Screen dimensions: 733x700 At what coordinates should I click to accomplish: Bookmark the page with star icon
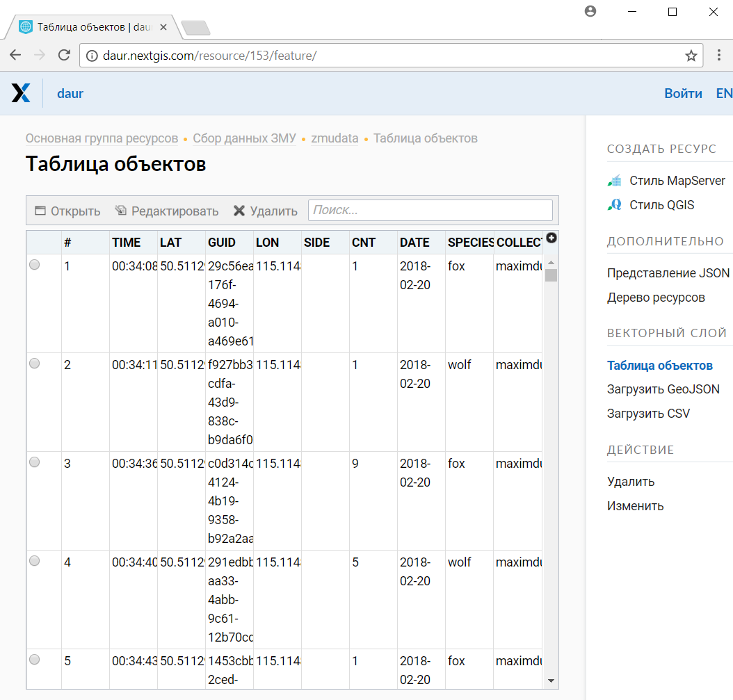pyautogui.click(x=691, y=56)
